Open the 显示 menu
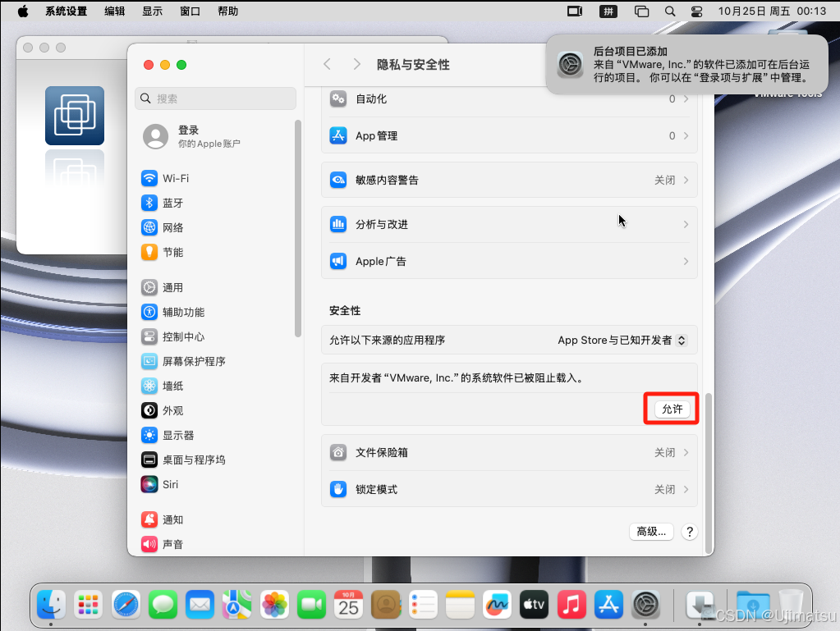840x631 pixels. tap(152, 11)
